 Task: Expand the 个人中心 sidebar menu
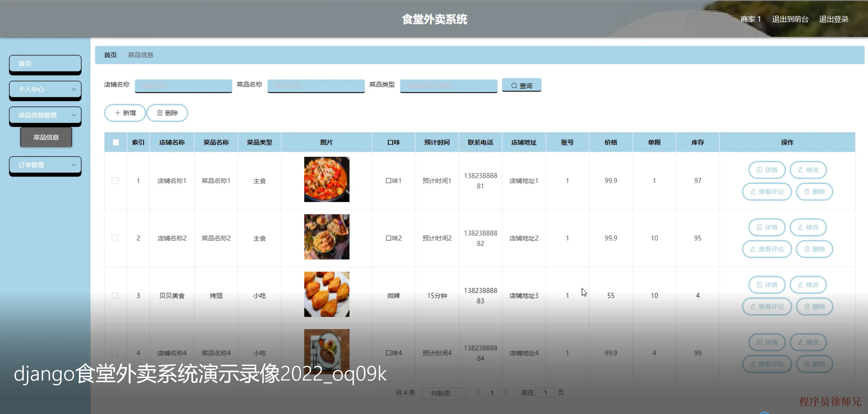(45, 90)
